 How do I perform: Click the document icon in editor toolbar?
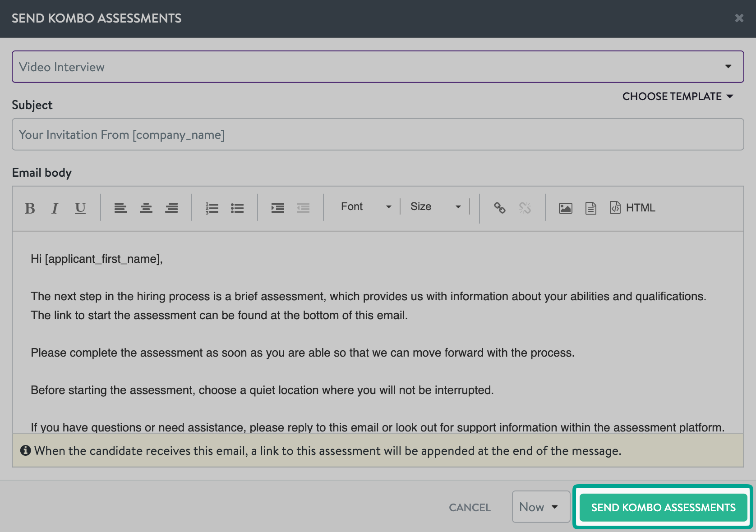[x=591, y=208]
